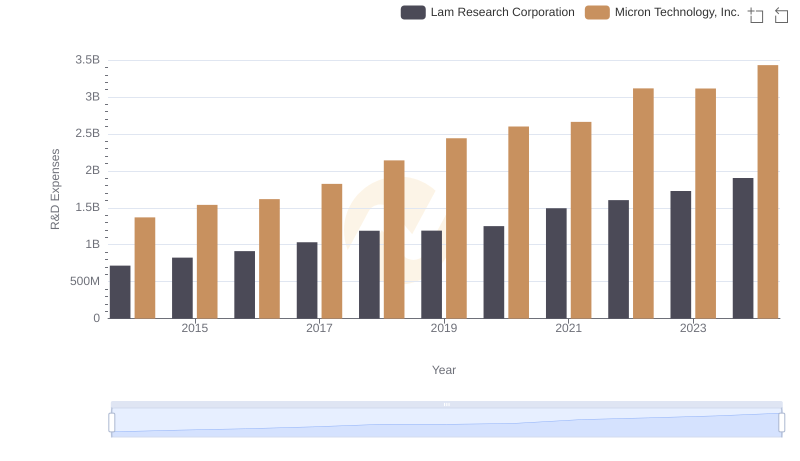Toggle Micron Technology, Inc. series visibility

click(677, 12)
